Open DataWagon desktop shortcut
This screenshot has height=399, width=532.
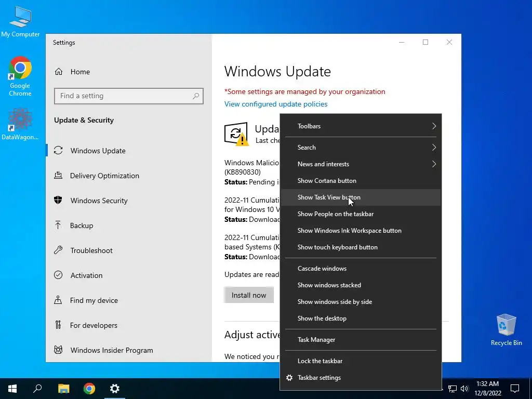pos(20,124)
